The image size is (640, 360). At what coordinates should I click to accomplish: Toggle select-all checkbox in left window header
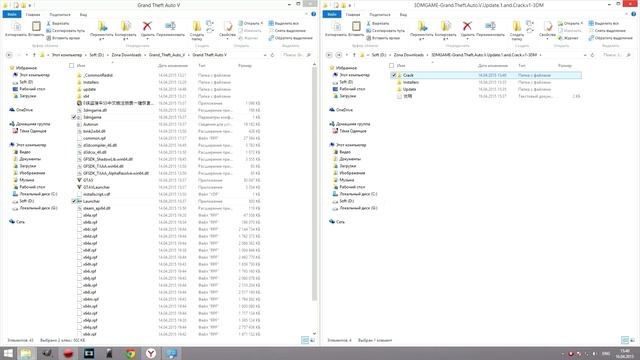pos(72,65)
